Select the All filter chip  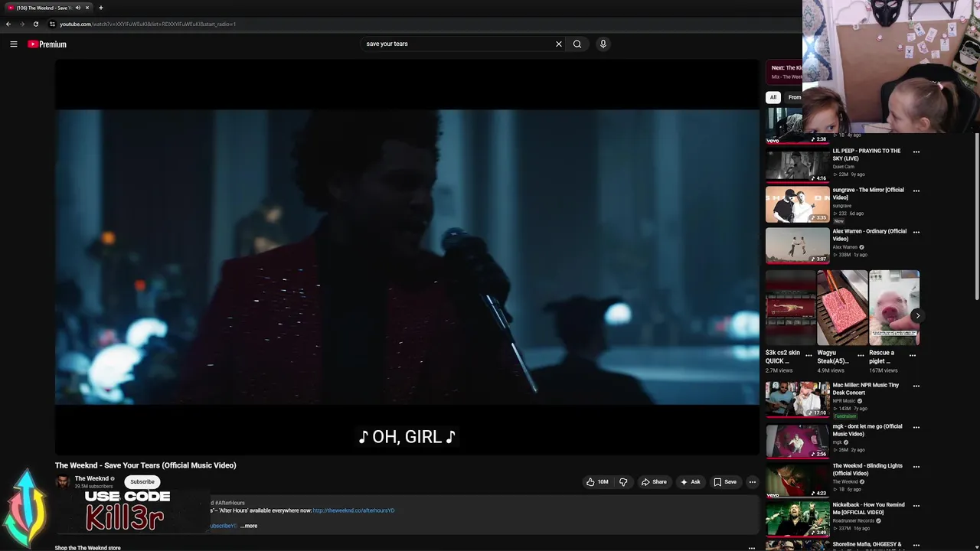[773, 97]
